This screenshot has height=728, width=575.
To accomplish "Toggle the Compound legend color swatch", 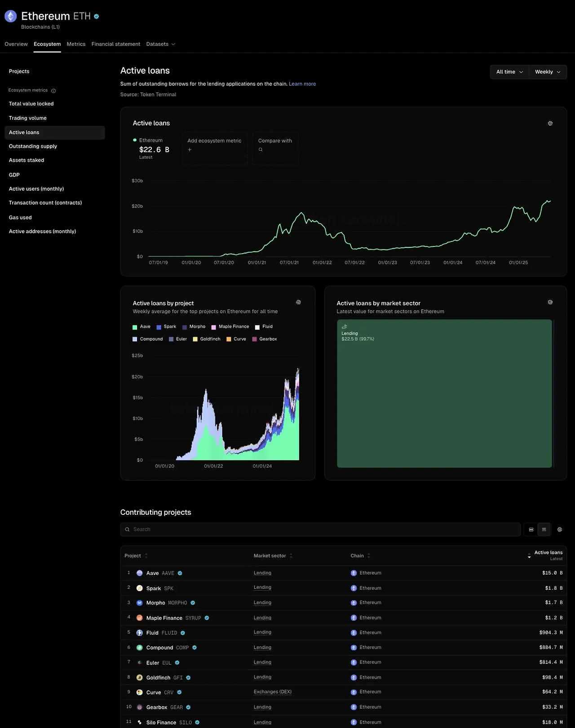I will (135, 339).
